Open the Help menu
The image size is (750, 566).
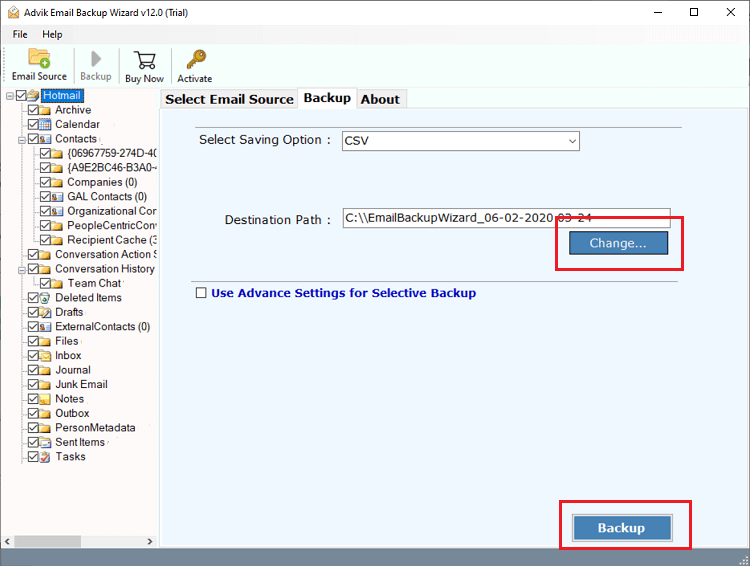[x=52, y=34]
